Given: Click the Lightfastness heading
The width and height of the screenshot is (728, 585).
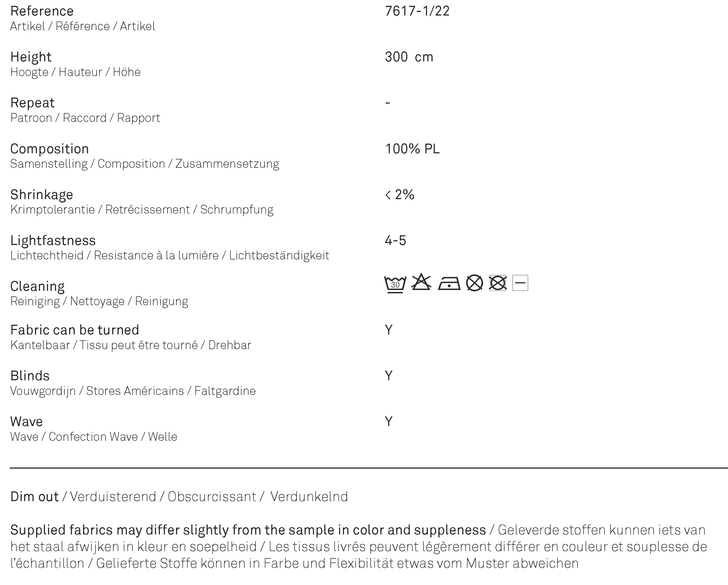Looking at the screenshot, I should point(53,241).
